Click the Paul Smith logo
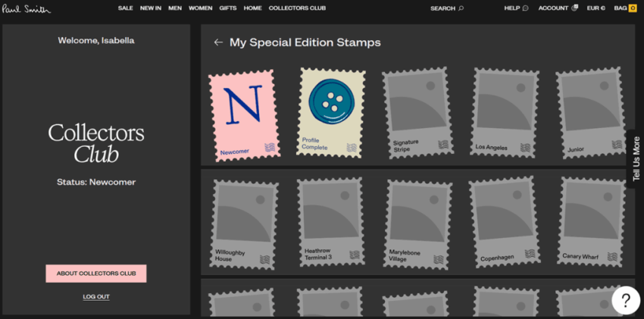This screenshot has height=319, width=644. [27, 8]
